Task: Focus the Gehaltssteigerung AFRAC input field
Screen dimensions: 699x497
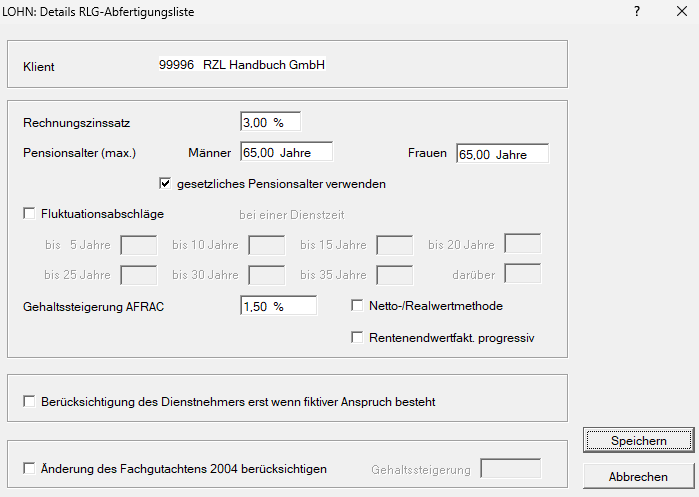Action: [278, 307]
